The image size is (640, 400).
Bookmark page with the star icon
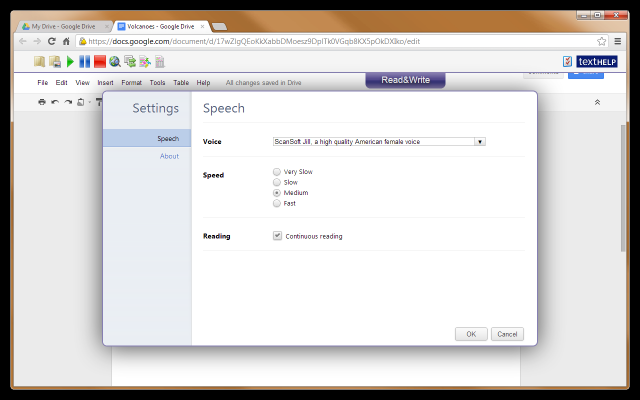[602, 41]
